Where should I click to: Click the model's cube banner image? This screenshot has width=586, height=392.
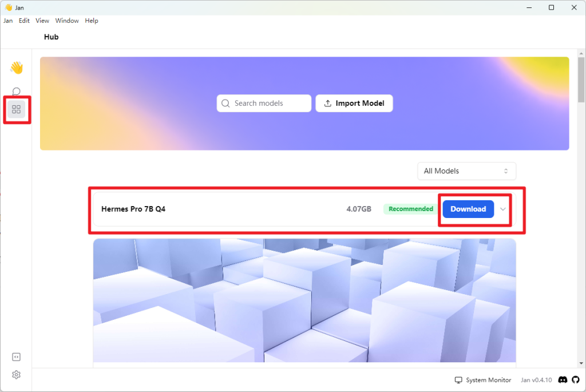pyautogui.click(x=304, y=300)
